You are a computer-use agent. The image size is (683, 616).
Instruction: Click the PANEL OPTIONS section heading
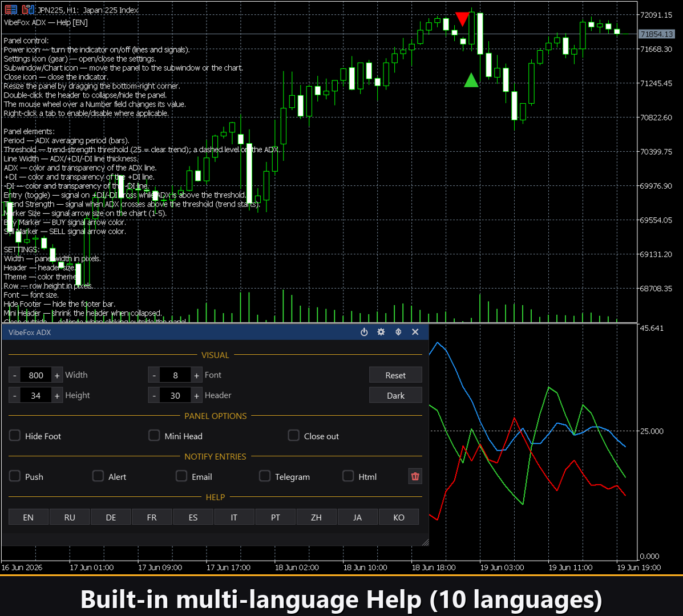215,416
